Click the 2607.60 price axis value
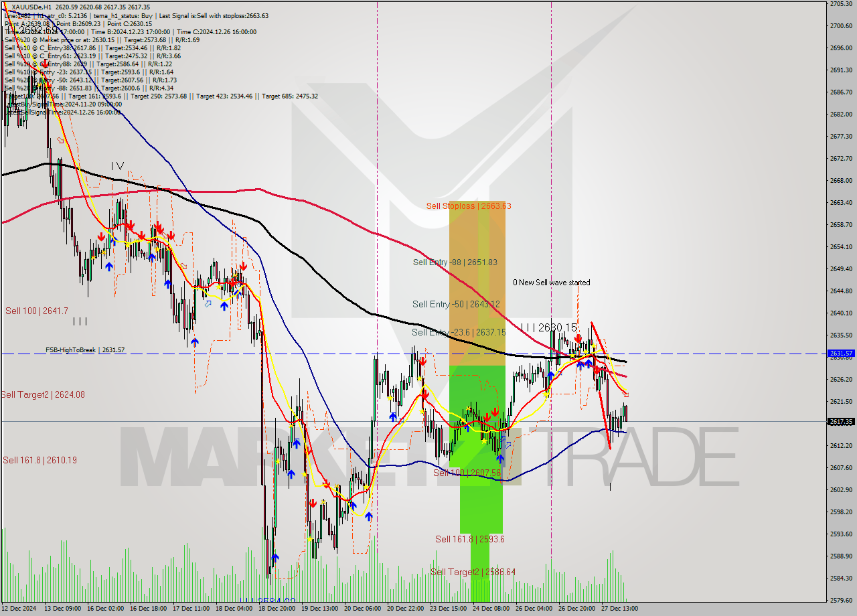The image size is (857, 616). pos(841,468)
